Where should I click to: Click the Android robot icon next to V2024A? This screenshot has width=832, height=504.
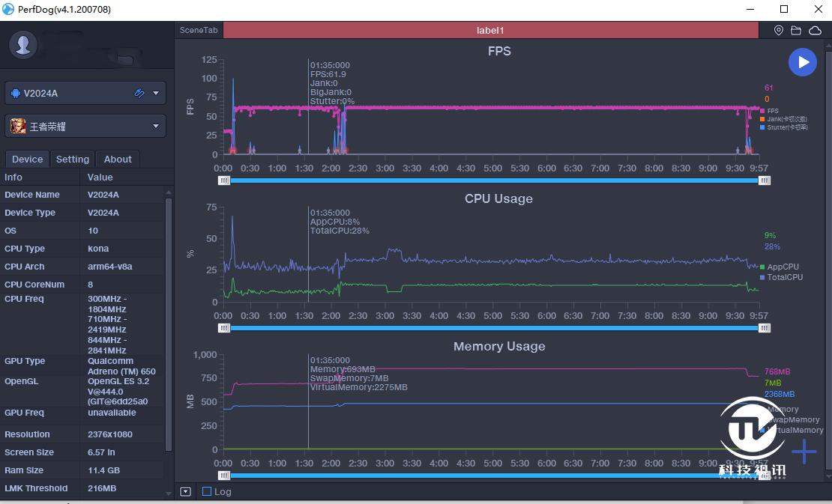tap(16, 94)
